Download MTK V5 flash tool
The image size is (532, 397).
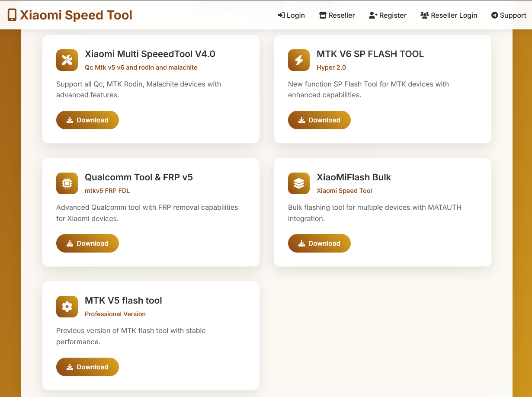click(x=87, y=367)
